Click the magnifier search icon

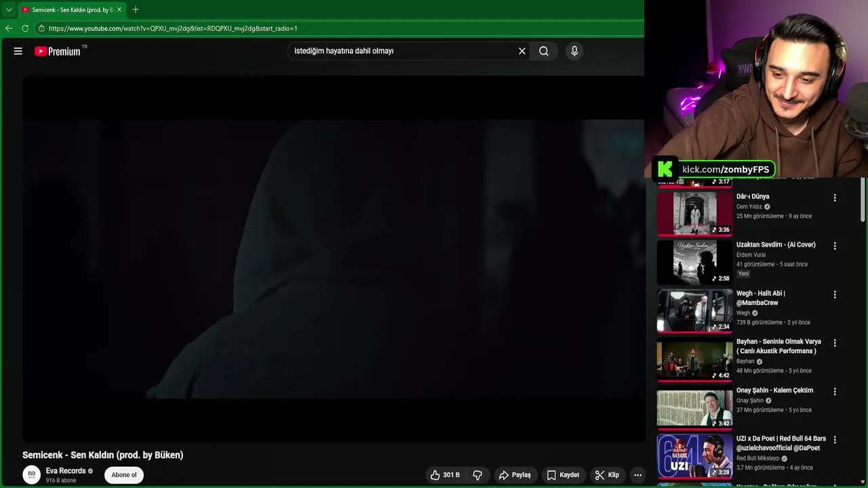click(x=544, y=51)
